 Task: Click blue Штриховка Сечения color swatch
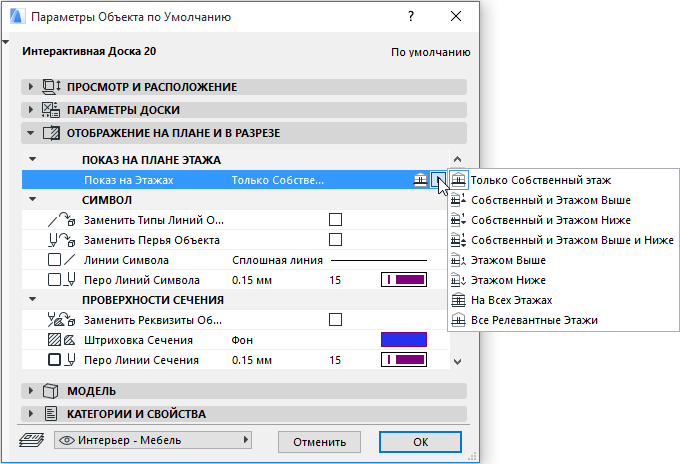[x=404, y=340]
